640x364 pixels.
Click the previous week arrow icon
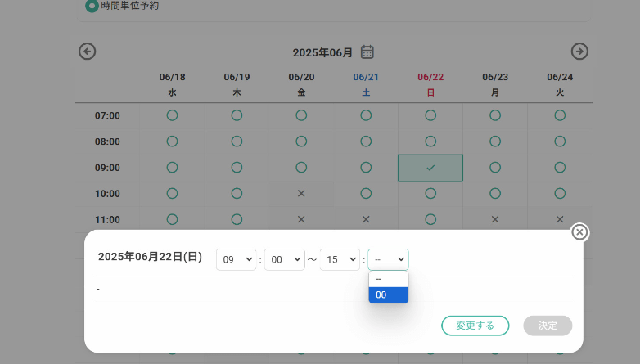[x=88, y=52]
